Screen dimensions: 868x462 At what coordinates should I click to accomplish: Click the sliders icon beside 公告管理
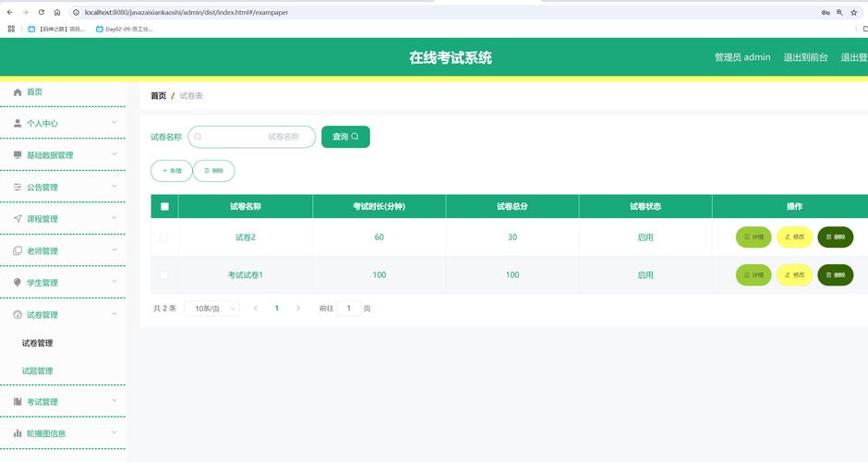click(18, 188)
